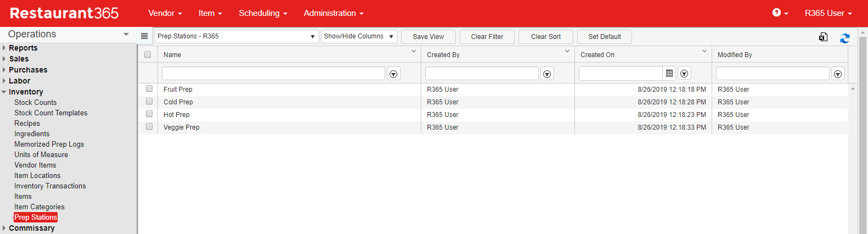Open the Created By filter options

tap(547, 74)
